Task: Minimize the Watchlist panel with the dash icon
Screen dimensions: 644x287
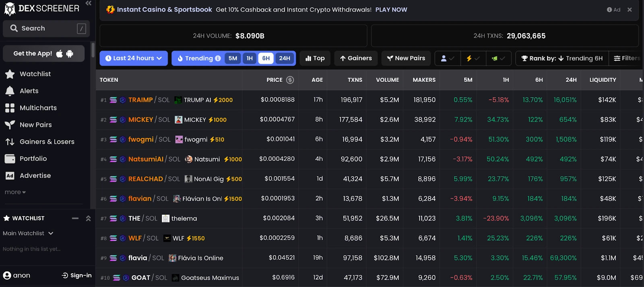Action: [75, 218]
